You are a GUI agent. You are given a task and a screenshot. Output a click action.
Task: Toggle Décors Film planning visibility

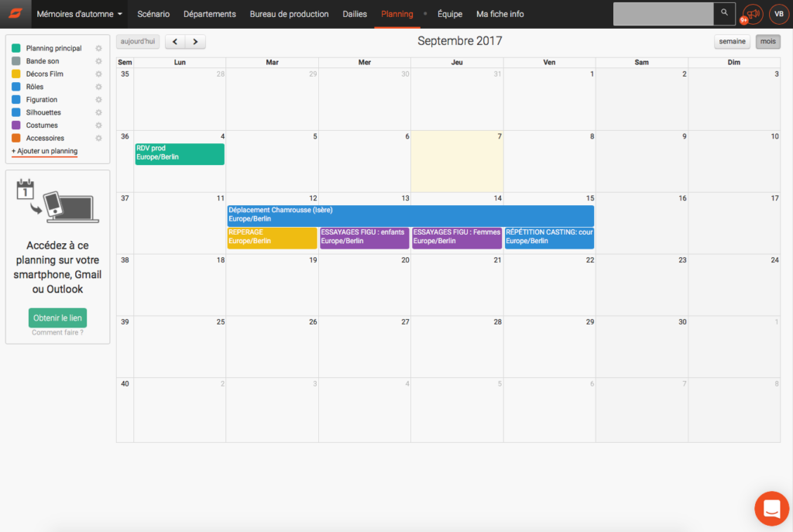(x=16, y=74)
